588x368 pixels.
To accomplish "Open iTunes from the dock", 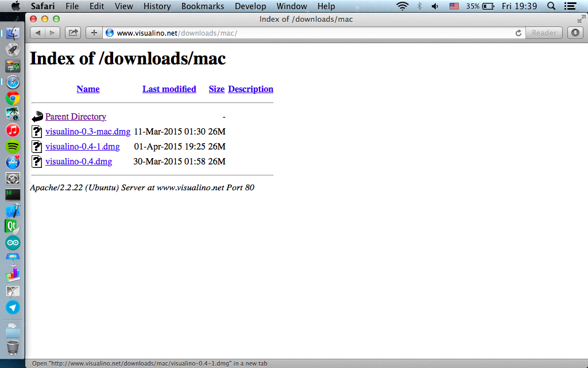I will point(13,131).
